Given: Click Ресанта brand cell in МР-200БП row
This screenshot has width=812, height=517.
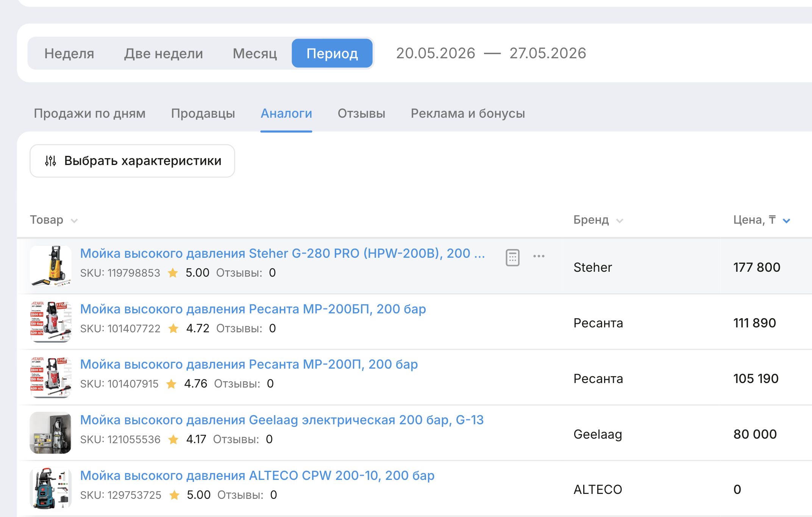Looking at the screenshot, I should pyautogui.click(x=598, y=323).
